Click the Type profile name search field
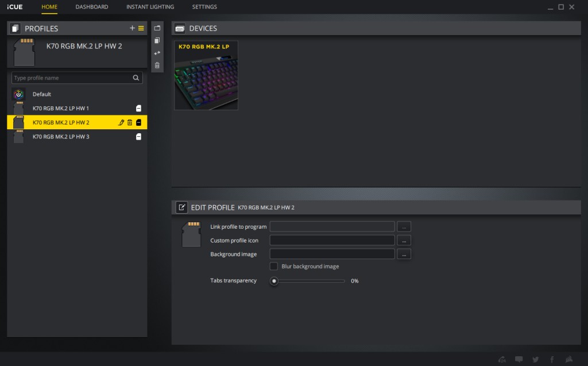 coord(72,78)
